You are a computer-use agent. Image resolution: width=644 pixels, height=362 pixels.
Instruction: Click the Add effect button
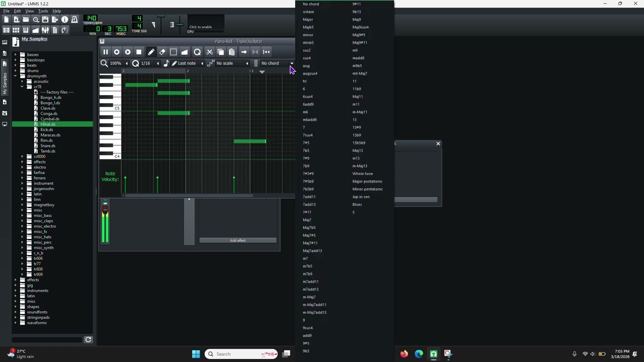click(238, 240)
